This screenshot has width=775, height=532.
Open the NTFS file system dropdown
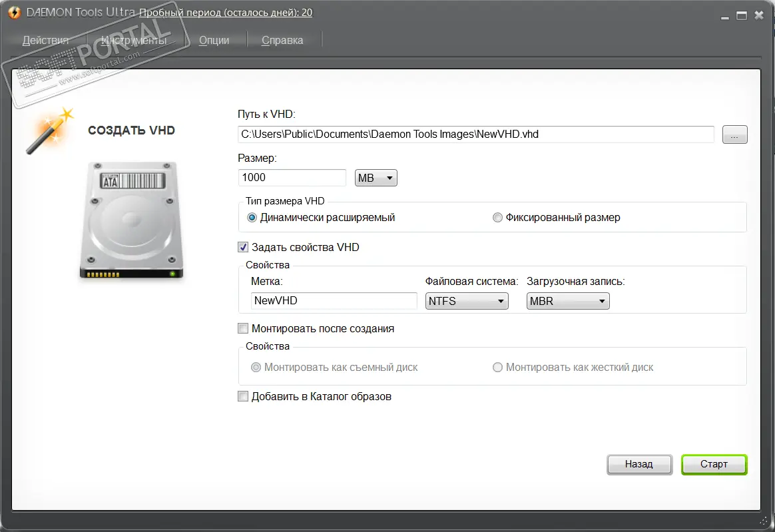pos(466,301)
